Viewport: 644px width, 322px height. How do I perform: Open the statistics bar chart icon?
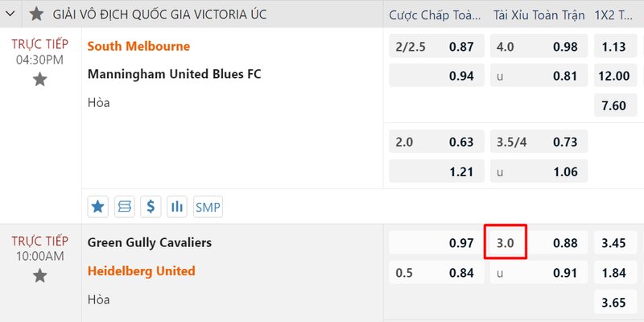(177, 207)
